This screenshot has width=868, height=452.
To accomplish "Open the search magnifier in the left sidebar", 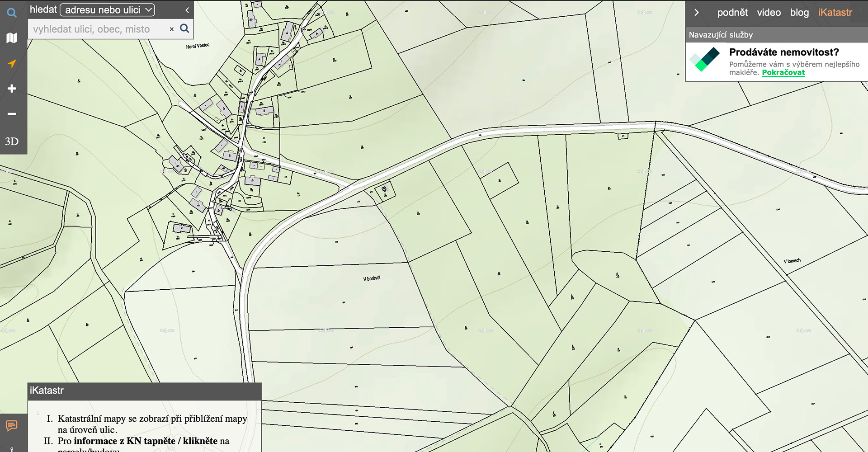I will click(12, 13).
